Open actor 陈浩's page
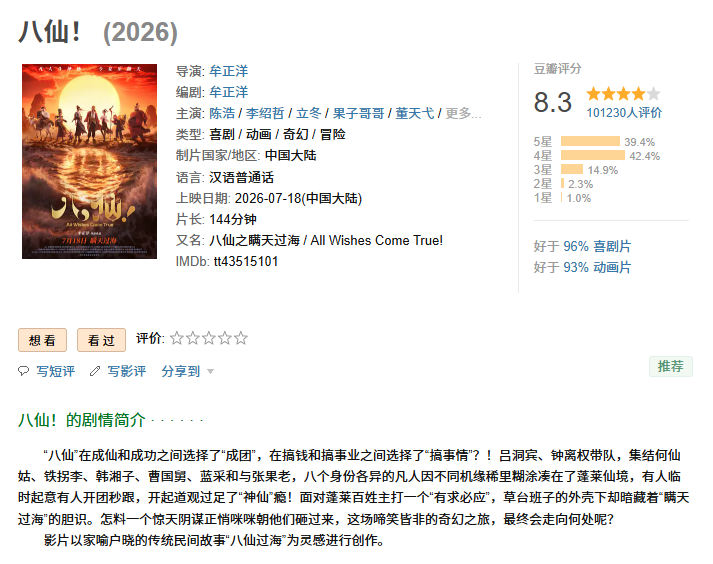The height and width of the screenshot is (564, 713). (222, 113)
